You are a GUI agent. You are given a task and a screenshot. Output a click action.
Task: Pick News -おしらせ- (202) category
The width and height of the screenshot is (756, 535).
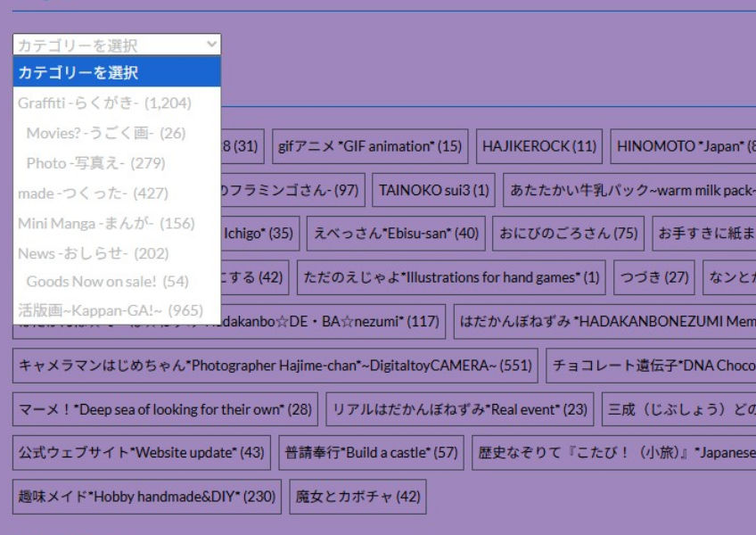pos(117,253)
